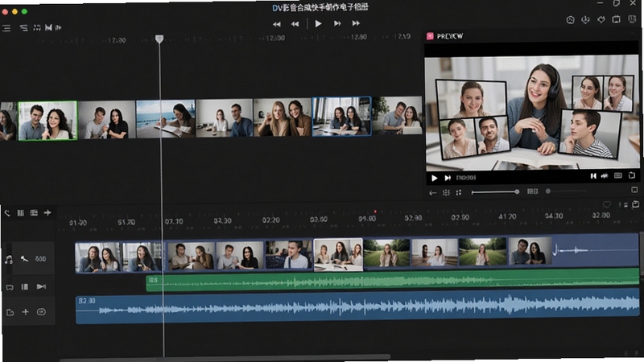Click the circular badge icon in the top-right toolbar

[x=570, y=19]
